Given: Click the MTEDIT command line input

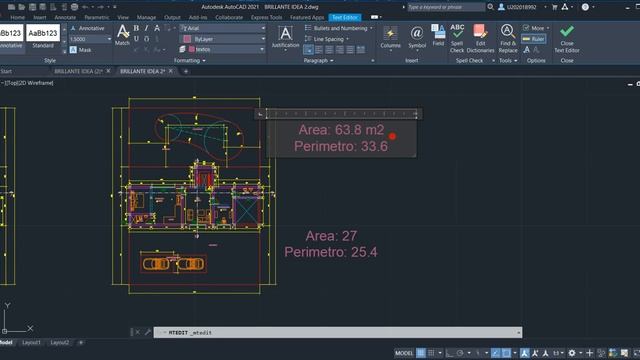Looking at the screenshot, I should (x=338, y=333).
